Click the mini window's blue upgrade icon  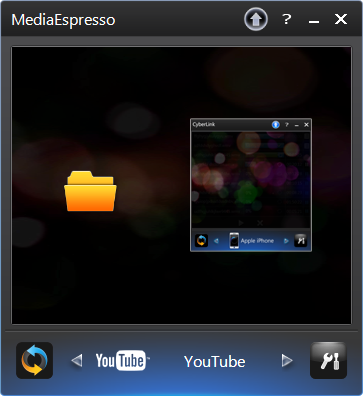pyautogui.click(x=276, y=125)
